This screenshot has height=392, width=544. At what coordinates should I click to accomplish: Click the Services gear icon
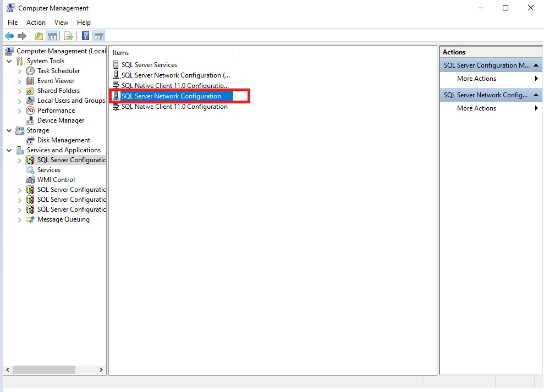click(31, 170)
